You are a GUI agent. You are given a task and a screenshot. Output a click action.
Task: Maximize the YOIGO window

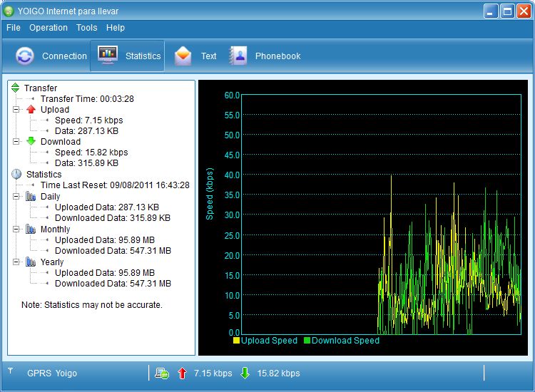[507, 11]
